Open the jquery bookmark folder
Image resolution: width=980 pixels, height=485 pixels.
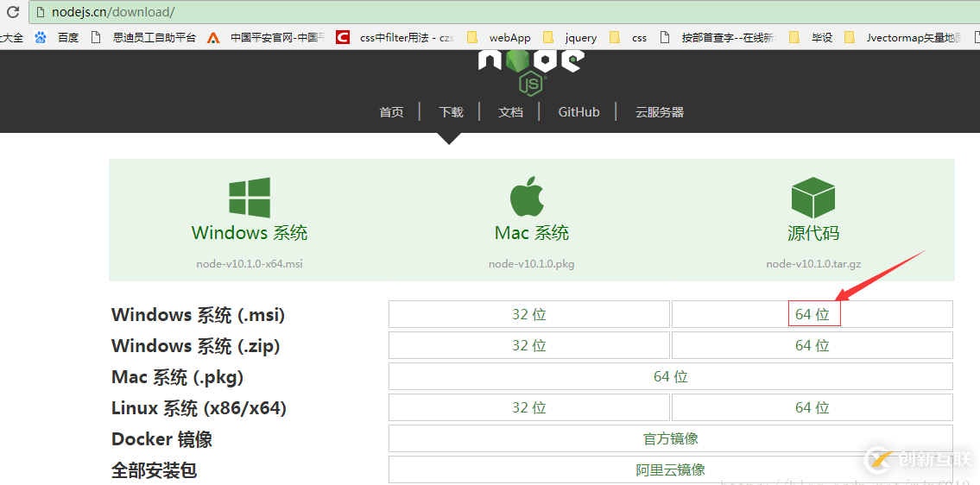570,37
